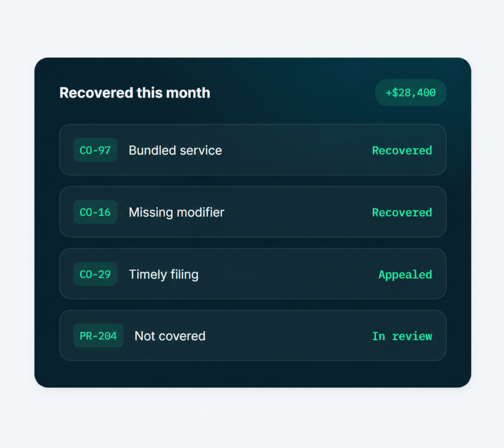Open the Timely filing entry
The width and height of the screenshot is (504, 448).
(x=252, y=274)
